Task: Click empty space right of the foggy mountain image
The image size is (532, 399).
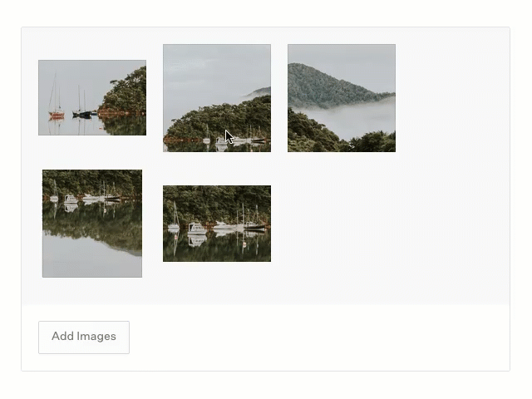Action: (x=453, y=98)
